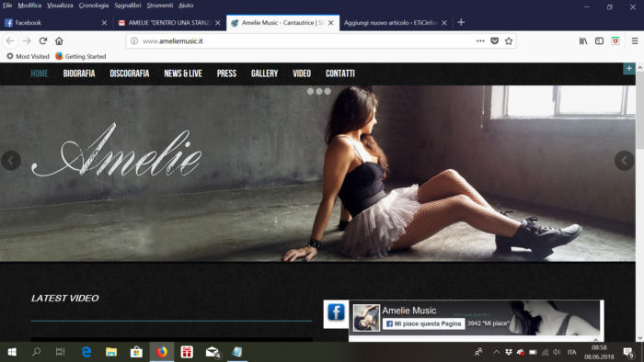Open the Firefox hamburger menu
Image resolution: width=644 pixels, height=362 pixels.
click(x=635, y=41)
